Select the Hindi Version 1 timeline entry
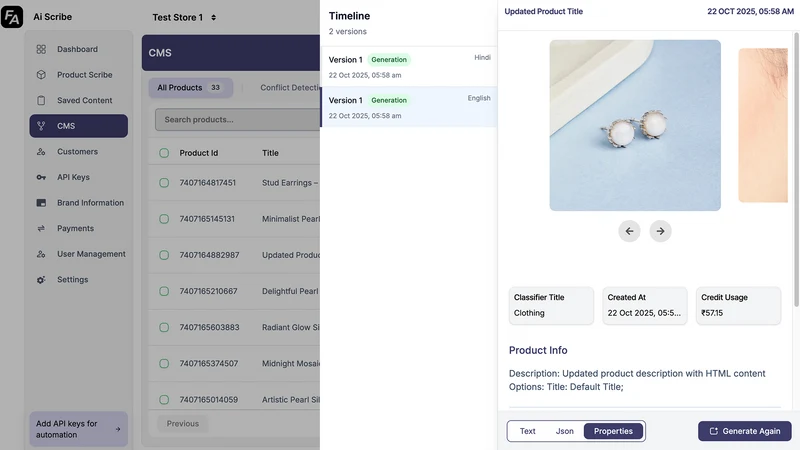The image size is (800, 450). coord(409,67)
